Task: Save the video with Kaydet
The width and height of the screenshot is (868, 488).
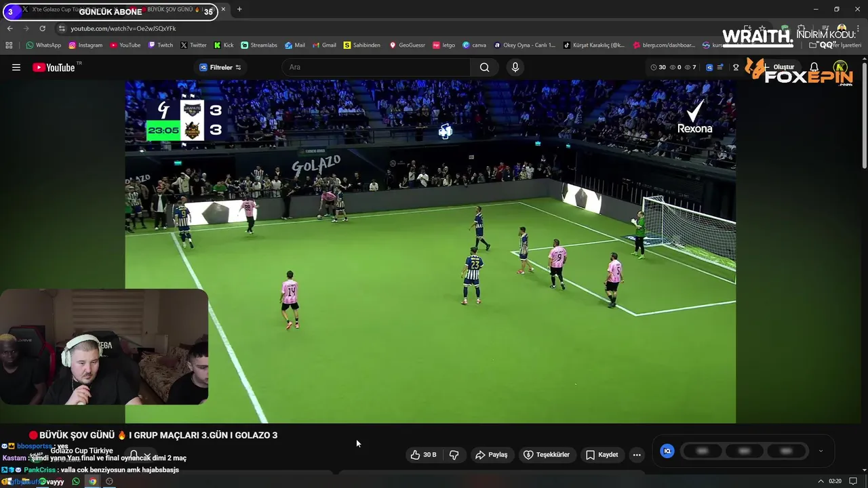Action: [x=602, y=455]
